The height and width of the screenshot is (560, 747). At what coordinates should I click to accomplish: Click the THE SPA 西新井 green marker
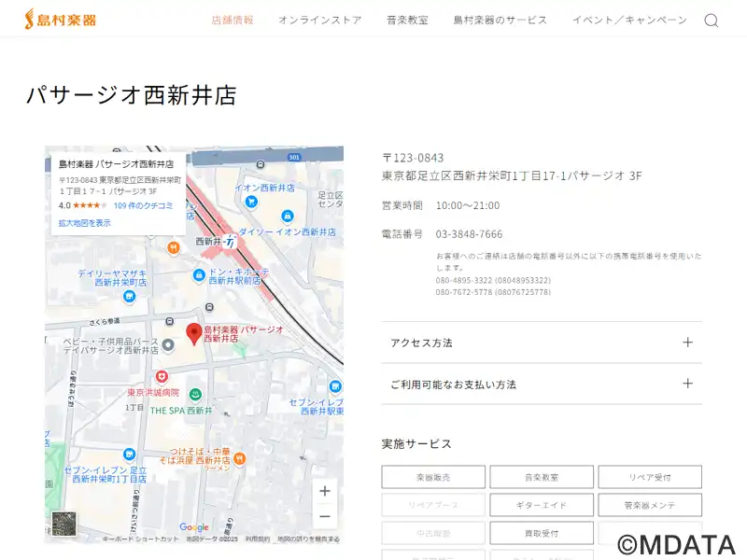coord(195,394)
